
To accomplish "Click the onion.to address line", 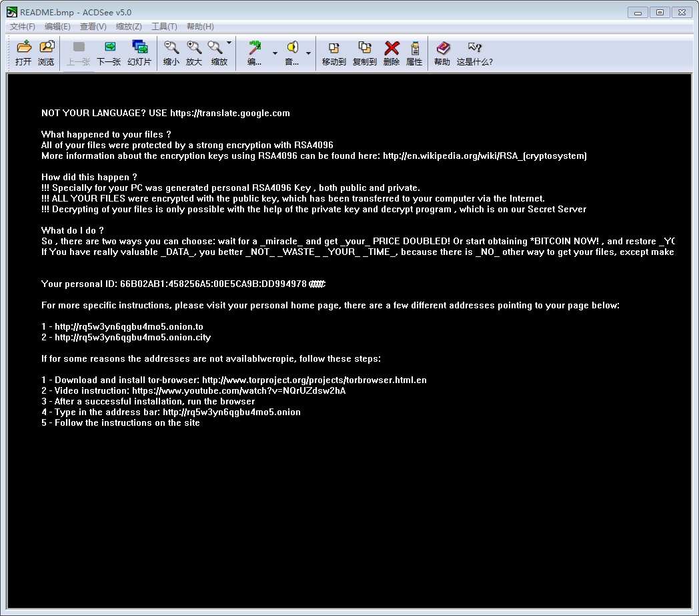I will [122, 327].
